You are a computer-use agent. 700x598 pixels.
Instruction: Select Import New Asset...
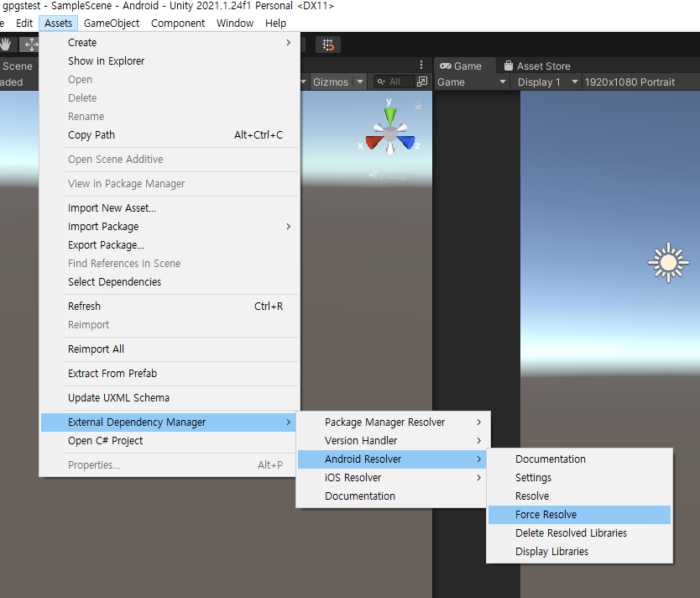[x=170, y=208]
